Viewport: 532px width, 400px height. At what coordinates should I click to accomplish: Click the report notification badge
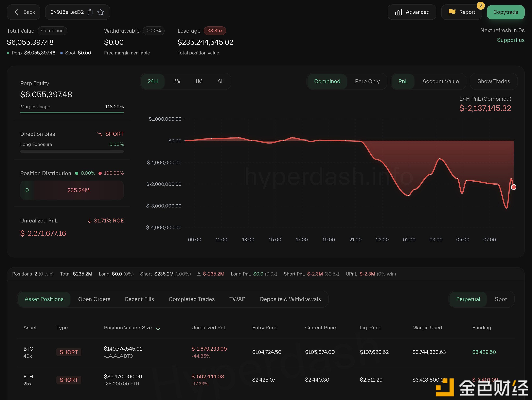coord(481,5)
